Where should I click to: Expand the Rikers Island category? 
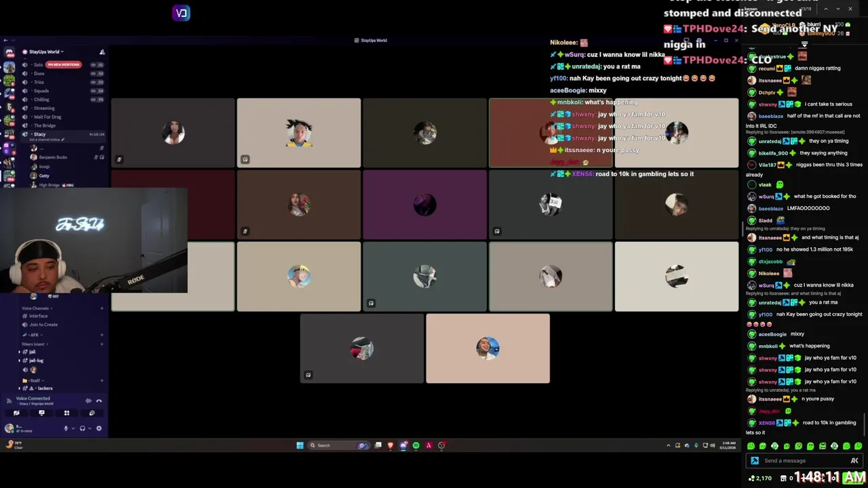(35, 344)
